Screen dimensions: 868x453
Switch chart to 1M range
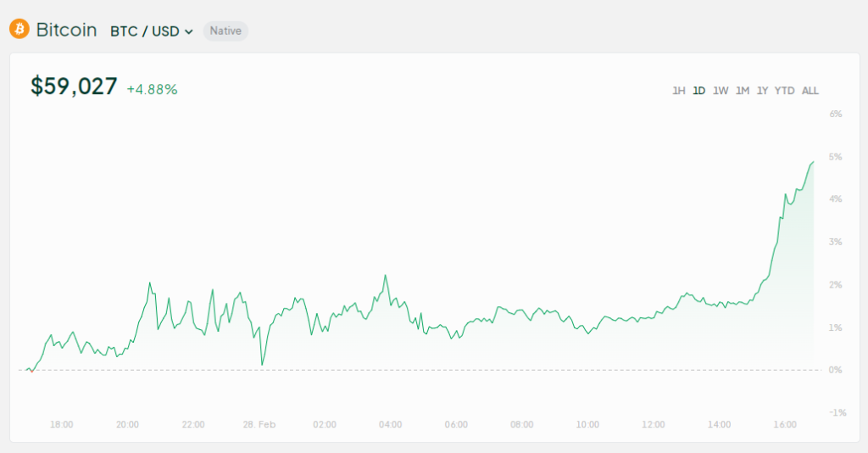743,91
